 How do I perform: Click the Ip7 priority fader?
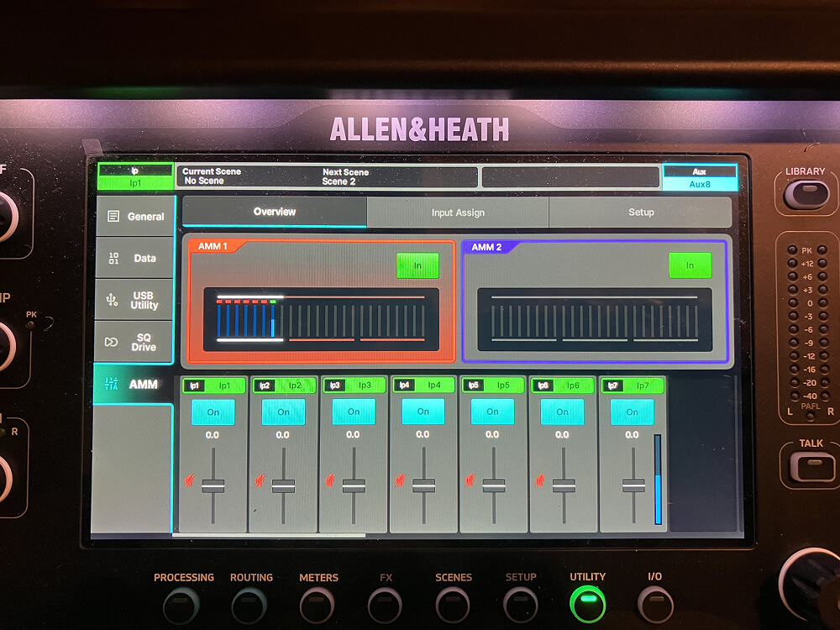click(633, 486)
